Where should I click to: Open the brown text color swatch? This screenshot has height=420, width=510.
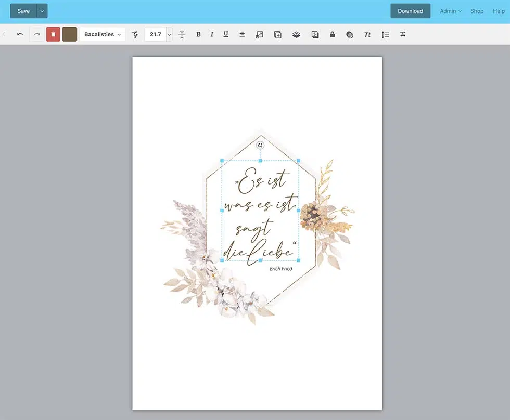(70, 34)
